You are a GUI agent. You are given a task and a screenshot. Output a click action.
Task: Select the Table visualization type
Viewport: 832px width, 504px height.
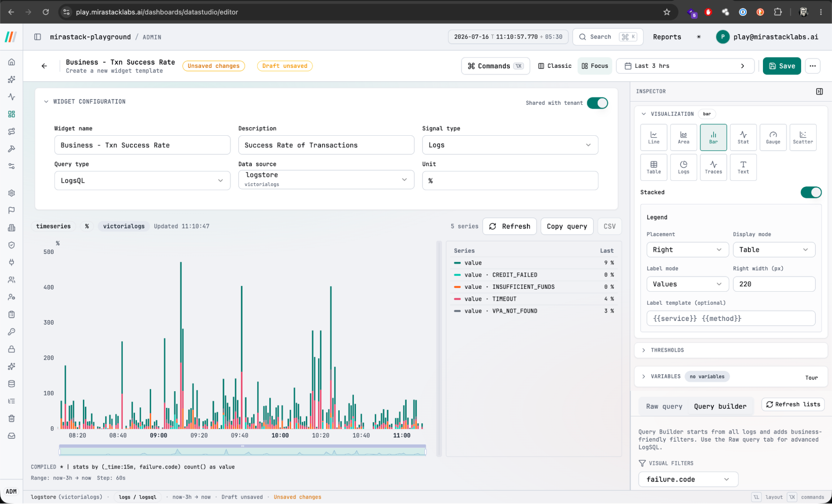pyautogui.click(x=653, y=167)
